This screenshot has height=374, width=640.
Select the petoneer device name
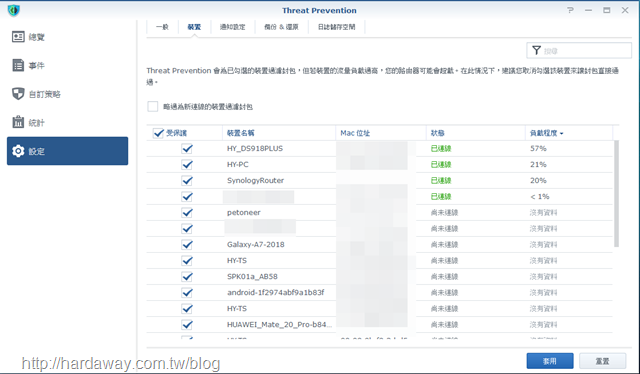[x=244, y=213]
